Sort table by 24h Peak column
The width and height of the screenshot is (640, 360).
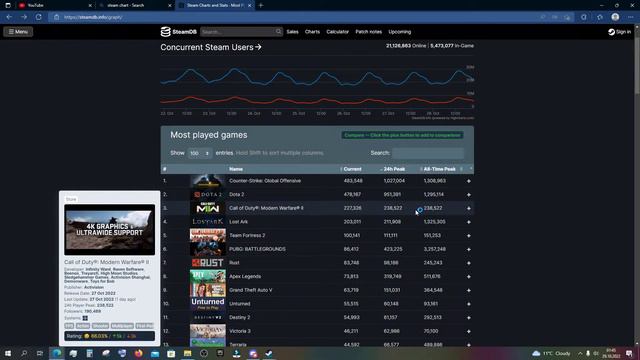point(394,169)
